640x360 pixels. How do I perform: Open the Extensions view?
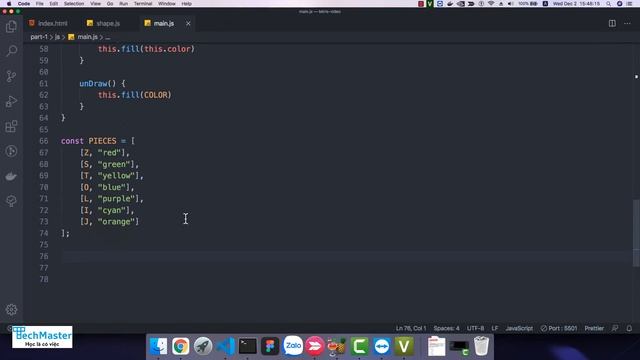point(11,126)
